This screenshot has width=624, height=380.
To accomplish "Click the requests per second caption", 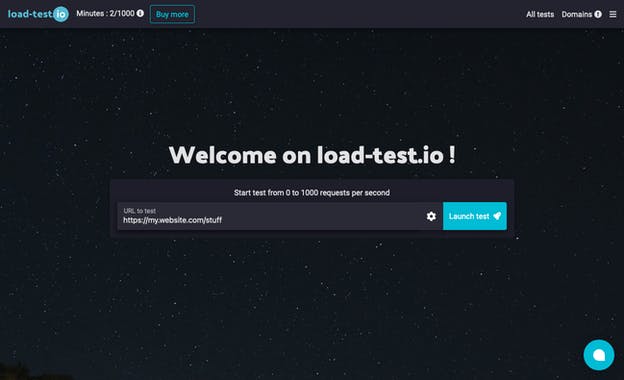I will click(312, 193).
